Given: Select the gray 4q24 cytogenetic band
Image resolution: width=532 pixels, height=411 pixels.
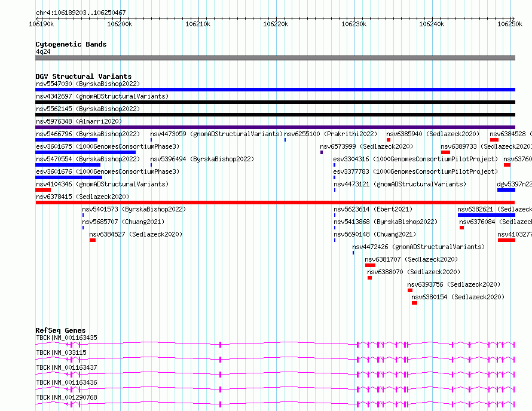Looking at the screenshot, I should tap(275, 58).
